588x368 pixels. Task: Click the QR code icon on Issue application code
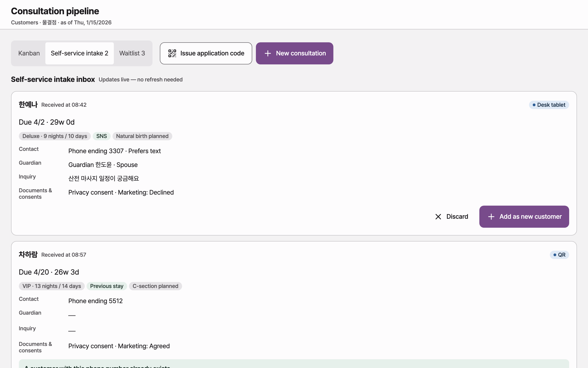(172, 53)
